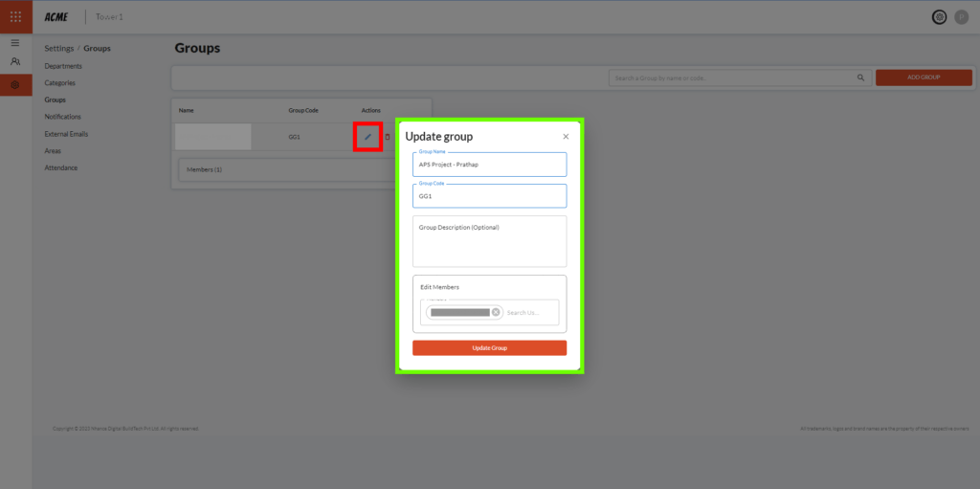980x489 pixels.
Task: Click the hamburger menu icon in sidebar
Action: [x=15, y=43]
